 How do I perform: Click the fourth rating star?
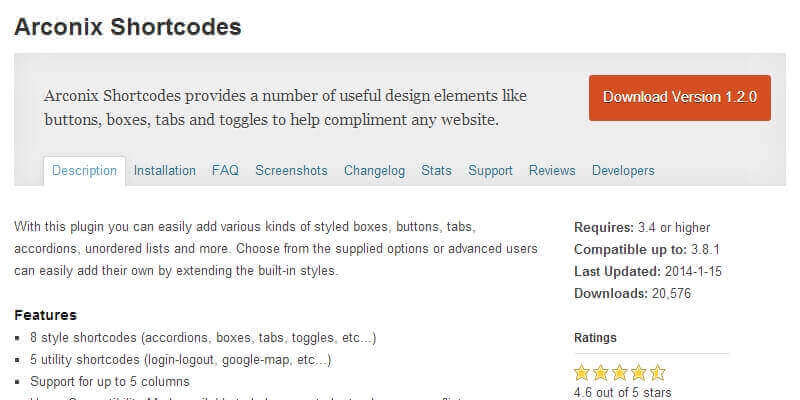tap(639, 373)
